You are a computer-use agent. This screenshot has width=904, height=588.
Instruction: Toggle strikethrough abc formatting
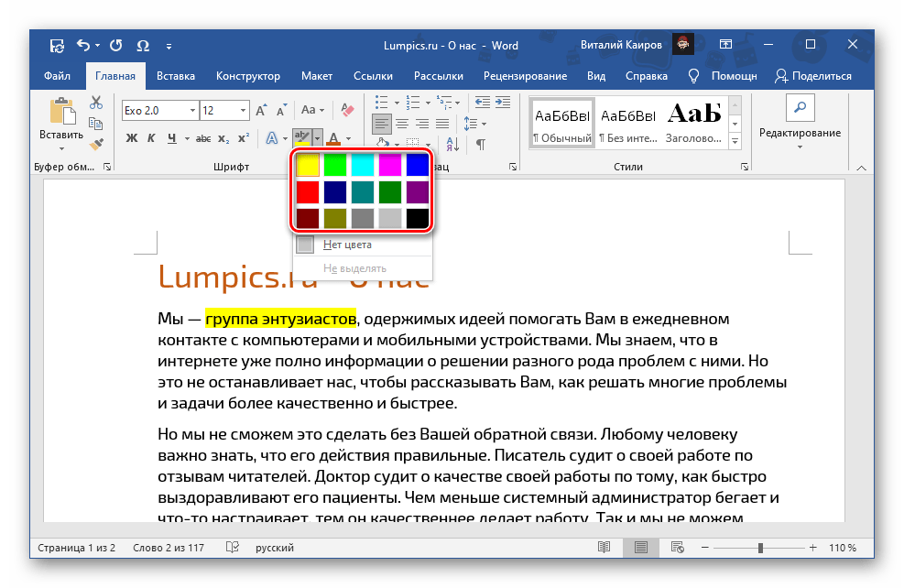tap(203, 138)
